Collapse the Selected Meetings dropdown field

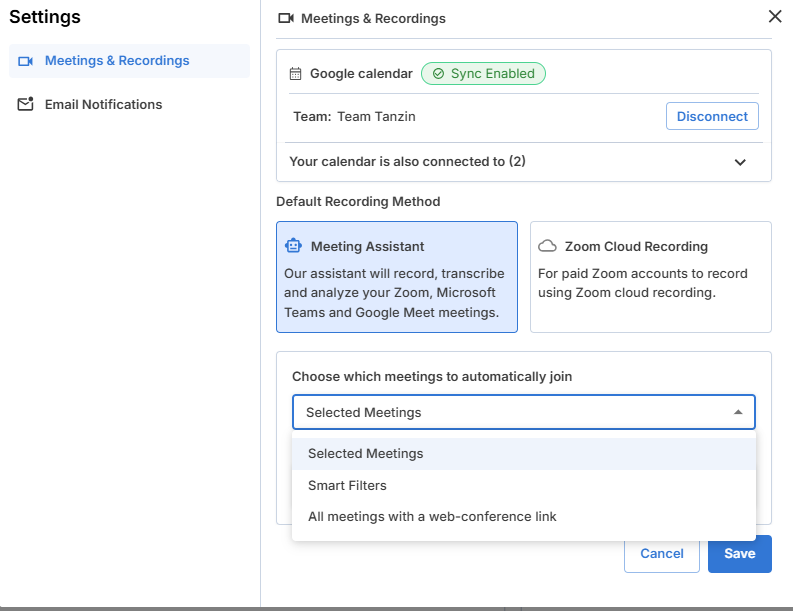(523, 412)
